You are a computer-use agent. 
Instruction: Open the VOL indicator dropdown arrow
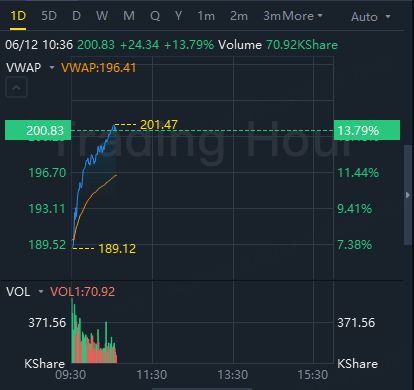point(41,292)
